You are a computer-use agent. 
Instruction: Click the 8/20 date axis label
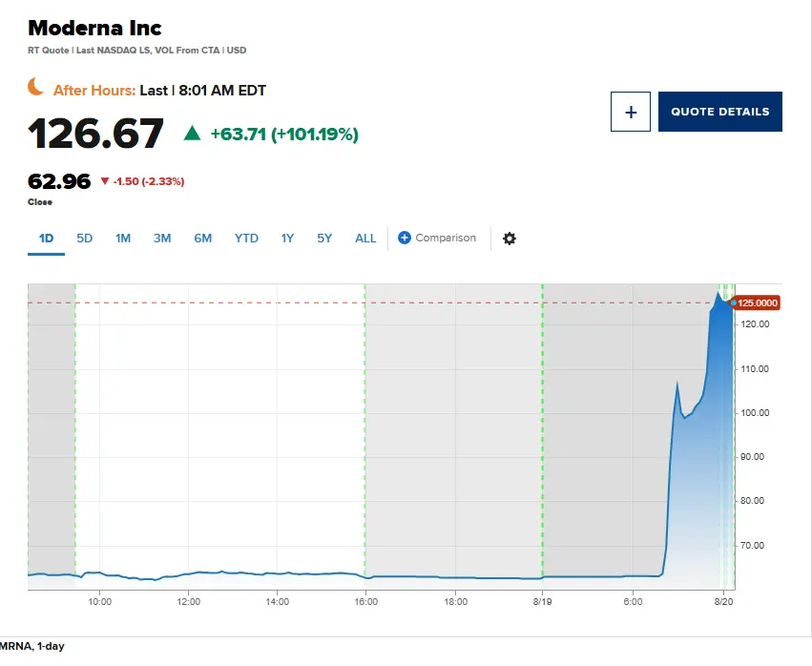pos(723,602)
